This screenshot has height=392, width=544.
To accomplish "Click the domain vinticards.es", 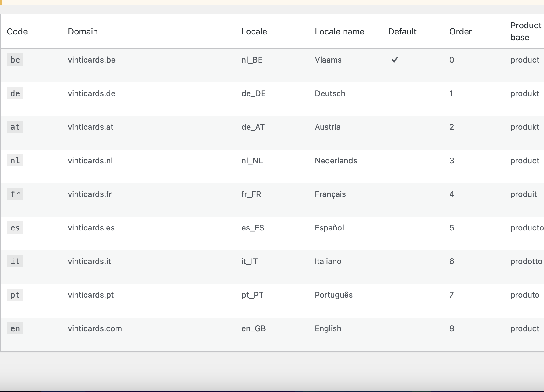I will click(91, 228).
